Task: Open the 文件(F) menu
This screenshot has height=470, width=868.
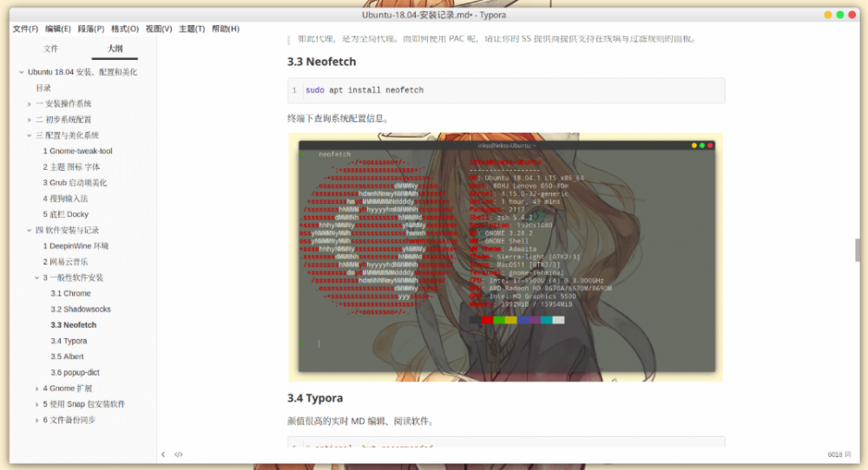Action: (25, 29)
